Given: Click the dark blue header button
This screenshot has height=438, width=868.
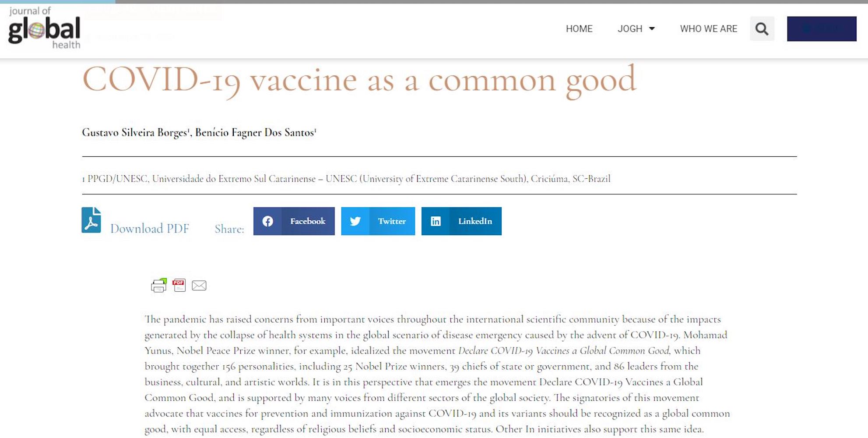Looking at the screenshot, I should 821,29.
